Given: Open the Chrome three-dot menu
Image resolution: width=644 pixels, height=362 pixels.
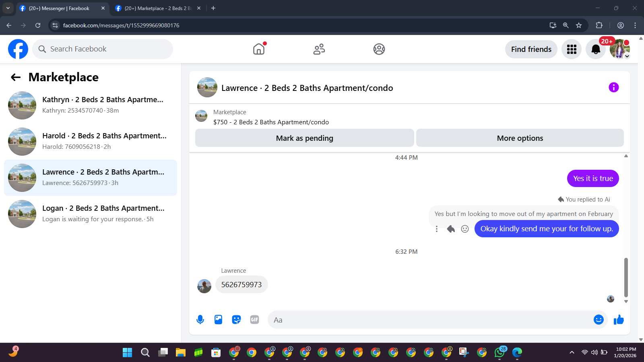Looking at the screenshot, I should point(635,25).
